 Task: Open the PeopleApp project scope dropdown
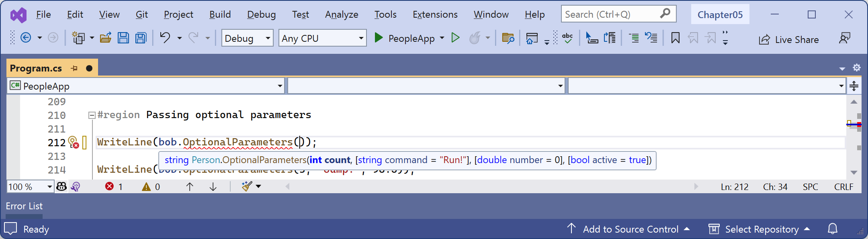145,86
